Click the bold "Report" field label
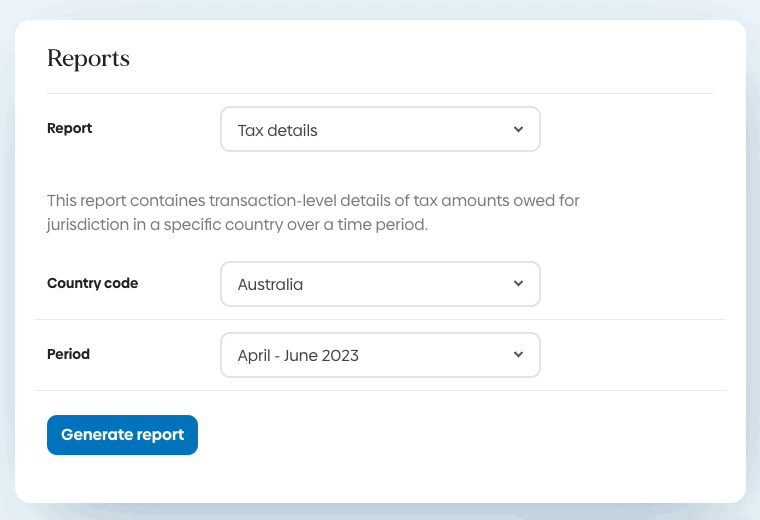Image resolution: width=760 pixels, height=520 pixels. point(70,128)
